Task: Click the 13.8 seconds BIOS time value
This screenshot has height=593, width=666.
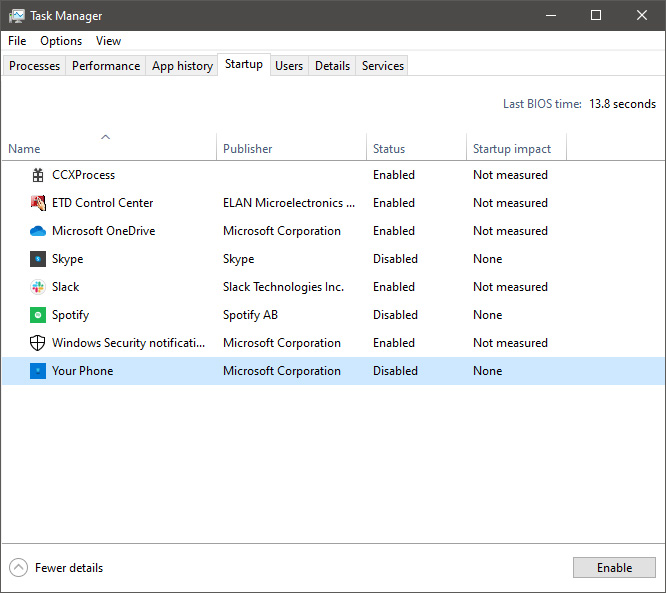Action: pos(622,104)
